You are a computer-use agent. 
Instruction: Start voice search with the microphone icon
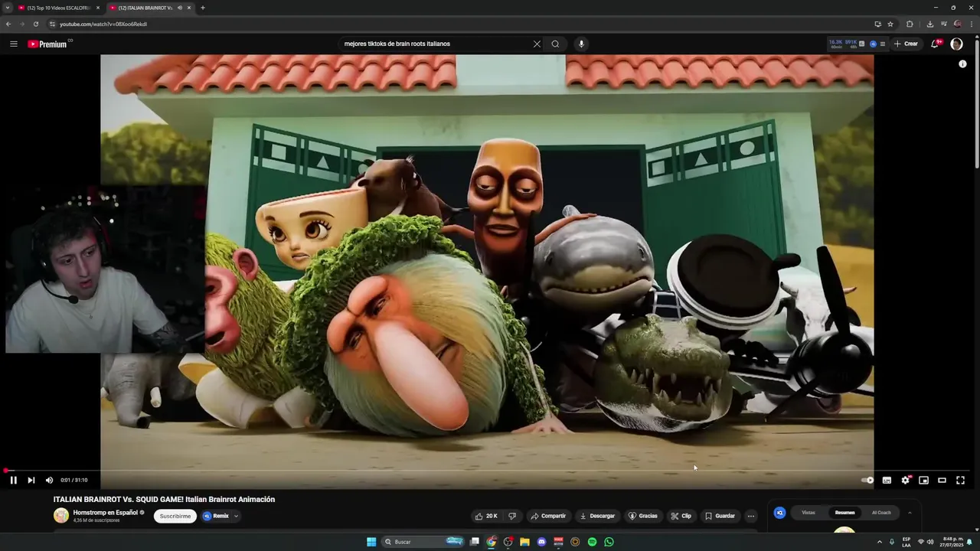581,44
